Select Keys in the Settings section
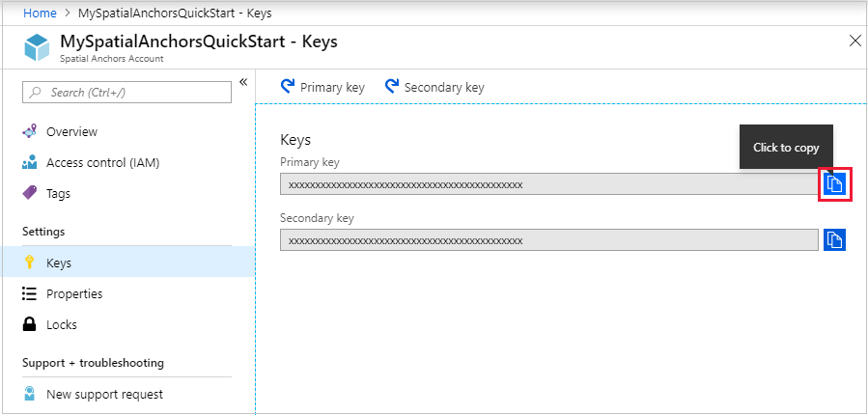Image resolution: width=868 pixels, height=415 pixels. [x=127, y=262]
